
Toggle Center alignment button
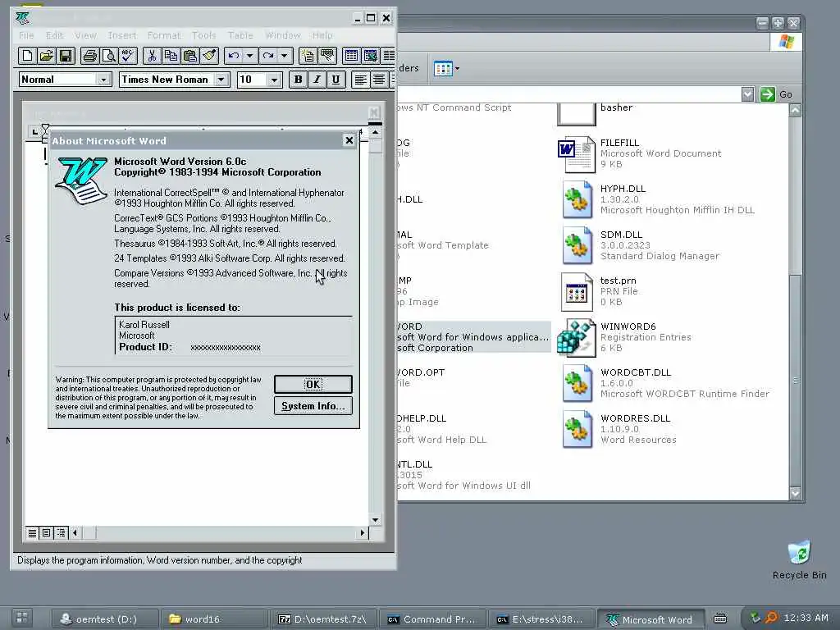click(x=379, y=80)
